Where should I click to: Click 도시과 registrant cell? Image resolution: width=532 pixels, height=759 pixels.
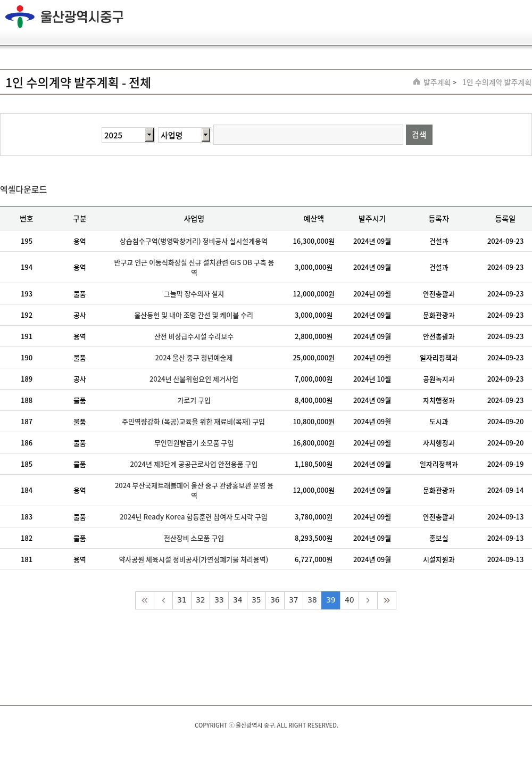[x=439, y=422]
